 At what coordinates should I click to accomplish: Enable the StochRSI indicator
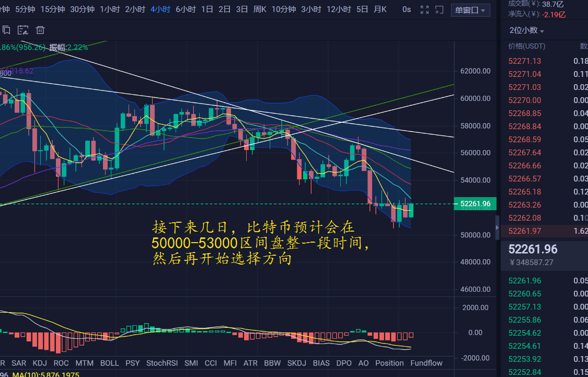point(162,363)
